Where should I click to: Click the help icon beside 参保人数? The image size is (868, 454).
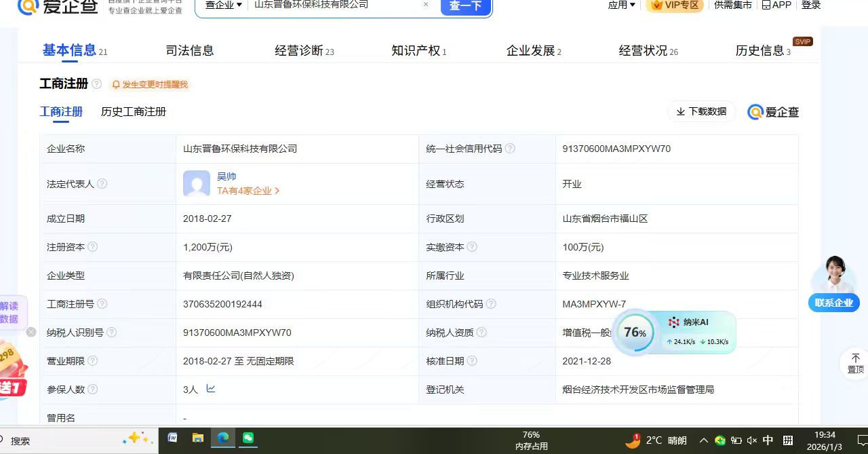pyautogui.click(x=93, y=390)
